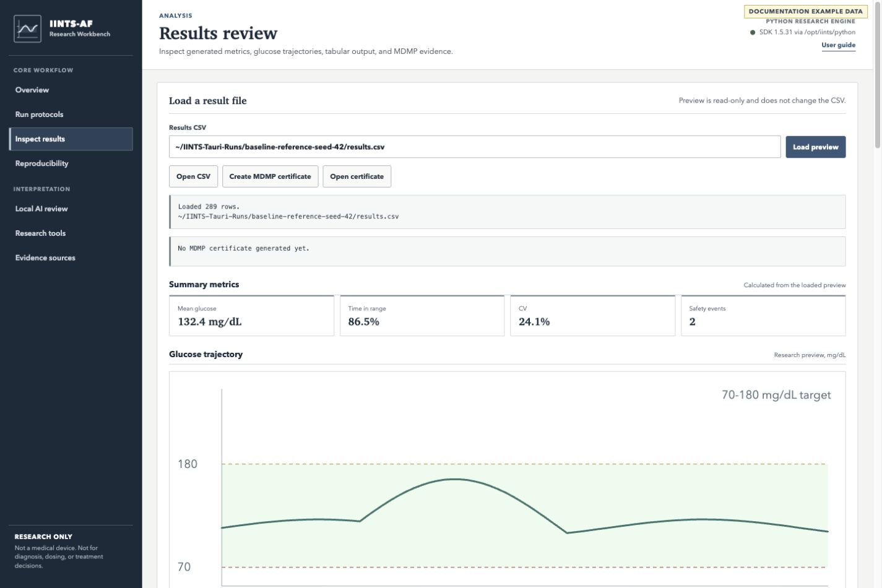Click the 180 axis label
The width and height of the screenshot is (882, 588).
[188, 464]
